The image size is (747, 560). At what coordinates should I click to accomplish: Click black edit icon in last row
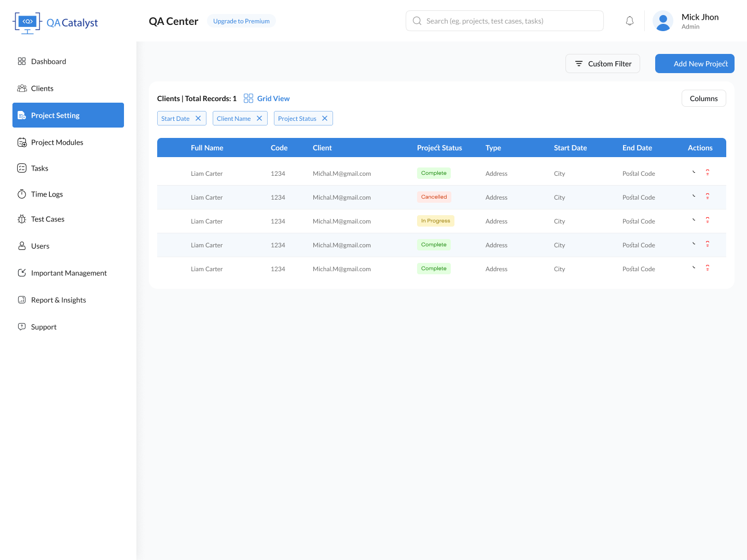tap(694, 268)
